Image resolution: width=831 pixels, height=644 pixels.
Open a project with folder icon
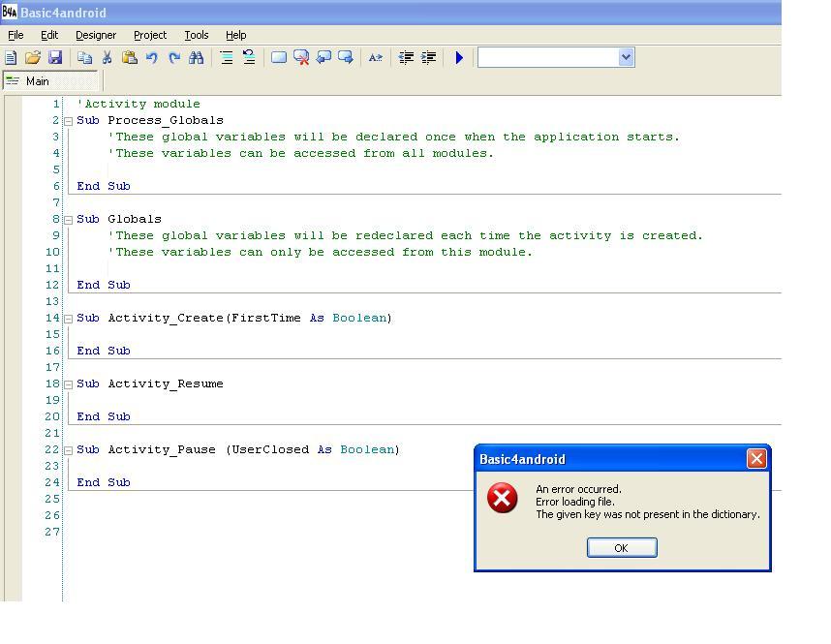[33, 57]
